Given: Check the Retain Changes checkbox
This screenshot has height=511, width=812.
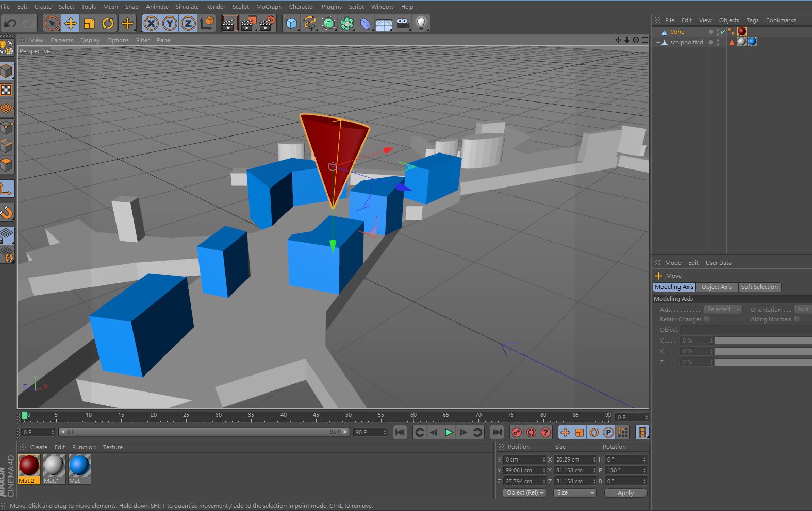Looking at the screenshot, I should pyautogui.click(x=707, y=319).
